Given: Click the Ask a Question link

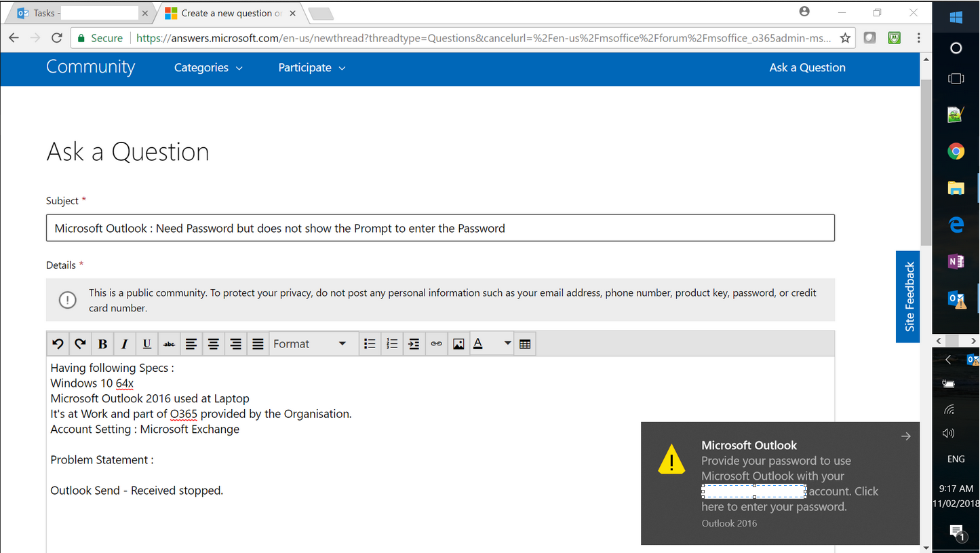Looking at the screenshot, I should coord(807,68).
